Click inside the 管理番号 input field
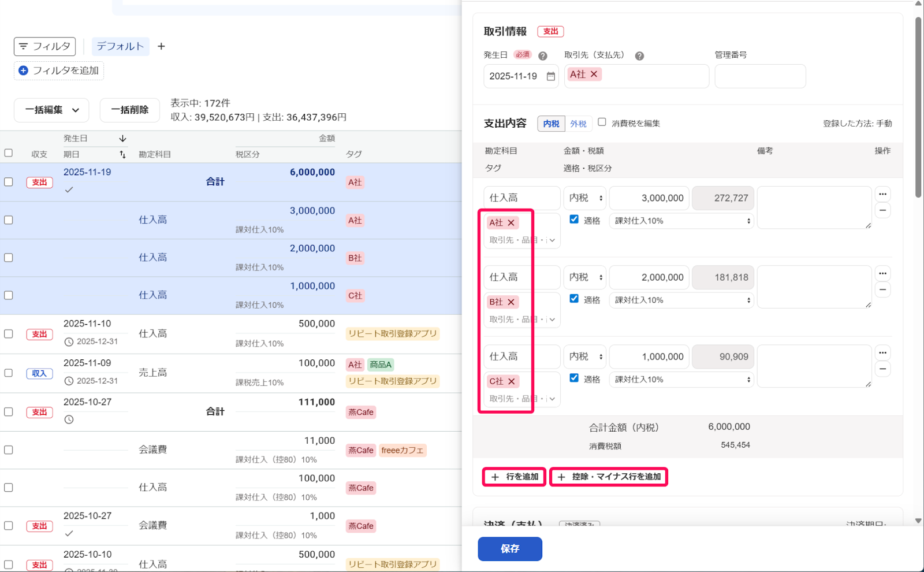Screen dimensions: 924x572 (759, 76)
